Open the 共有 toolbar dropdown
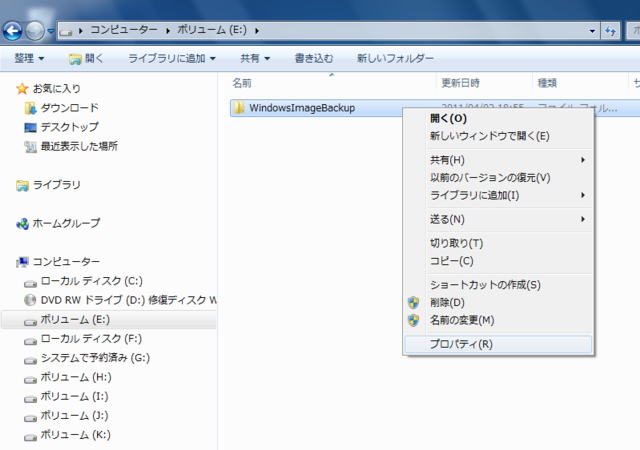This screenshot has height=450, width=640. [x=255, y=58]
